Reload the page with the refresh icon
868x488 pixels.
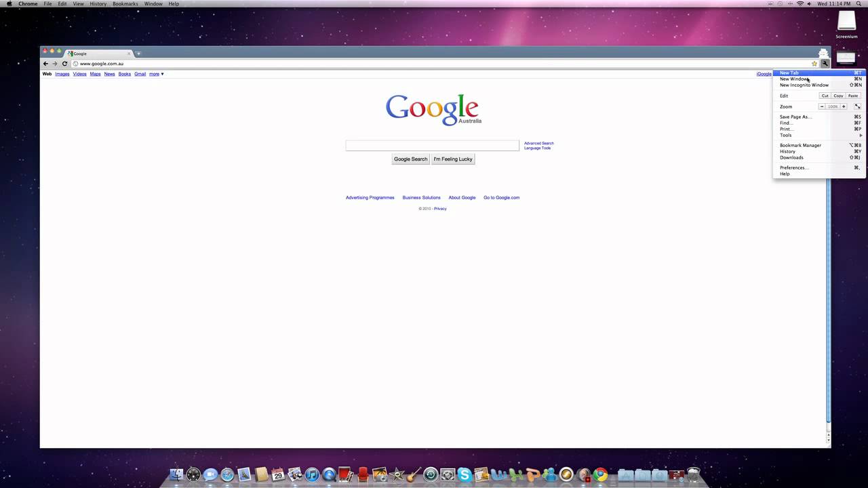[x=64, y=64]
